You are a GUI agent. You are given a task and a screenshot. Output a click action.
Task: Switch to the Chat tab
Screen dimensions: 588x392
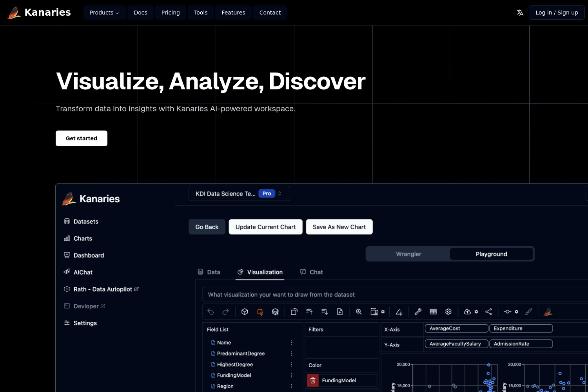[x=312, y=272]
